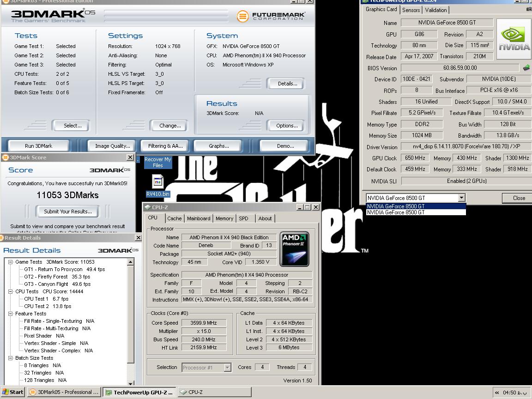Screen dimensions: 532x399
Task: Open the Validation tab in GPU-Z
Action: [435, 10]
